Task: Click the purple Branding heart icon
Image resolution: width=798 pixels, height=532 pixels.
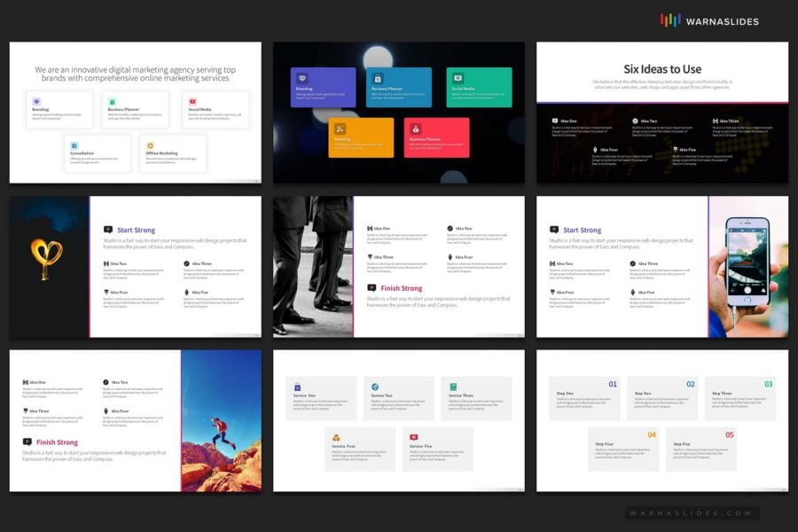Action: (x=36, y=100)
